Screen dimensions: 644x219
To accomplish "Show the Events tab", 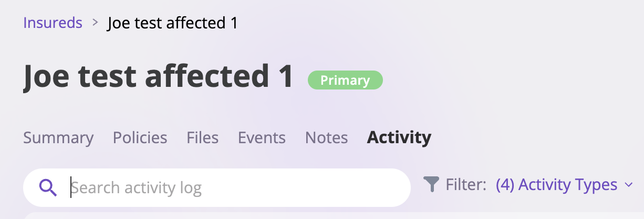I will point(262,138).
